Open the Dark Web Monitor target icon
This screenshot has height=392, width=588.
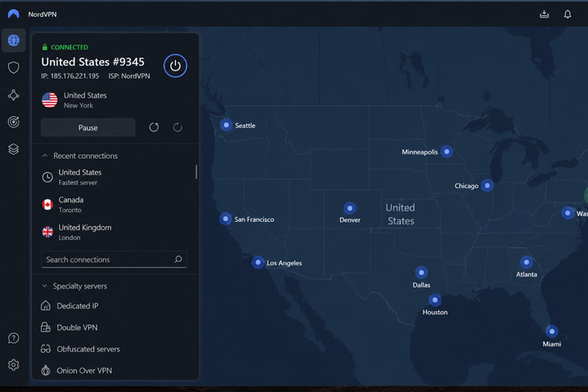pos(14,122)
